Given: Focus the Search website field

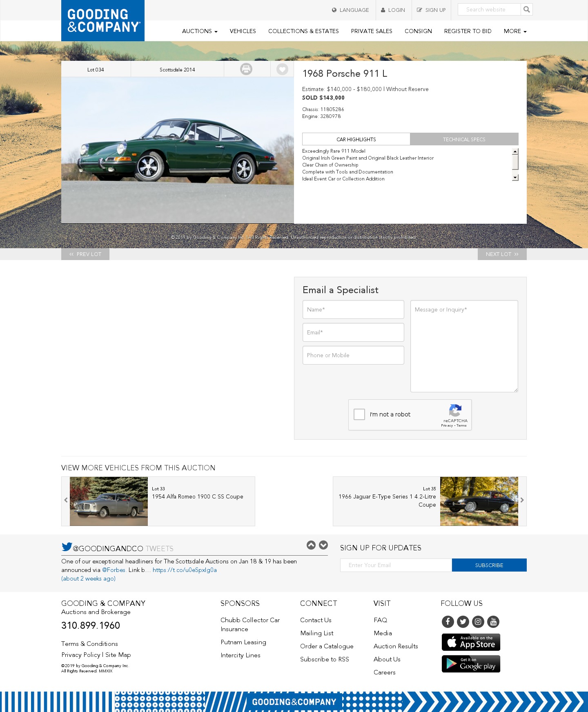Looking at the screenshot, I should (x=489, y=9).
